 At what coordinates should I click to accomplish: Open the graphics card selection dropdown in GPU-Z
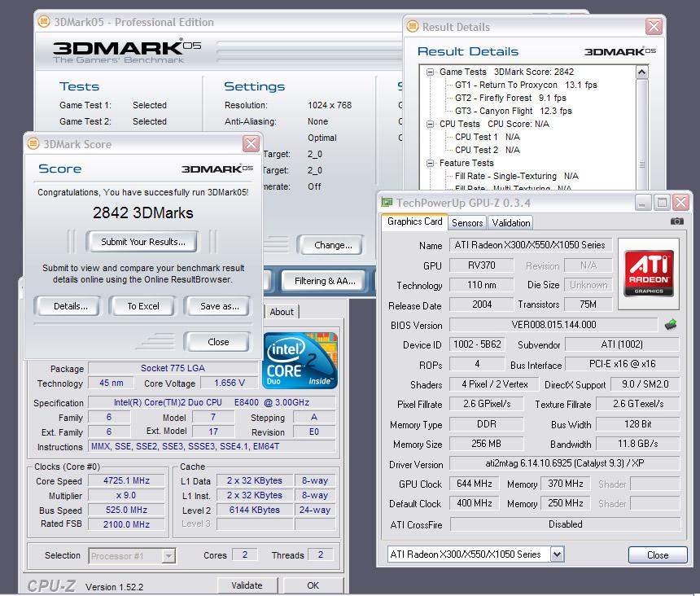click(x=557, y=554)
